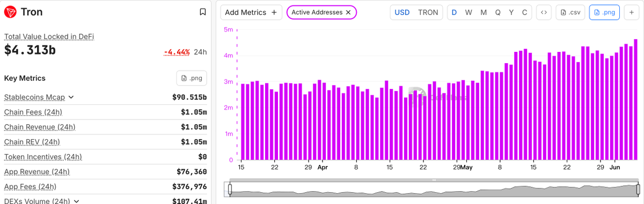Click the Key Metrics heading

(x=25, y=78)
